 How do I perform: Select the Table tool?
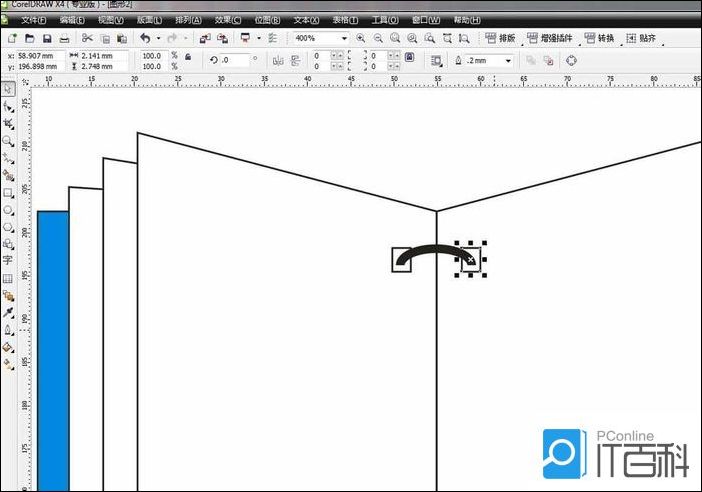(8, 278)
